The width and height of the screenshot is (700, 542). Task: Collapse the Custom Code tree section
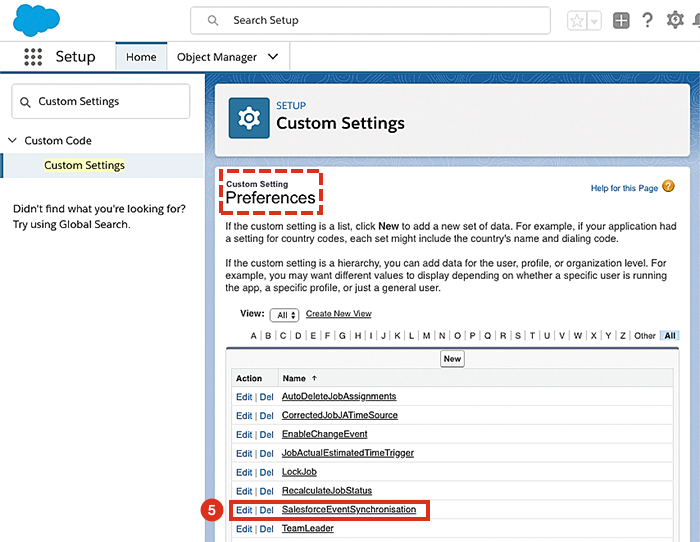tap(13, 141)
